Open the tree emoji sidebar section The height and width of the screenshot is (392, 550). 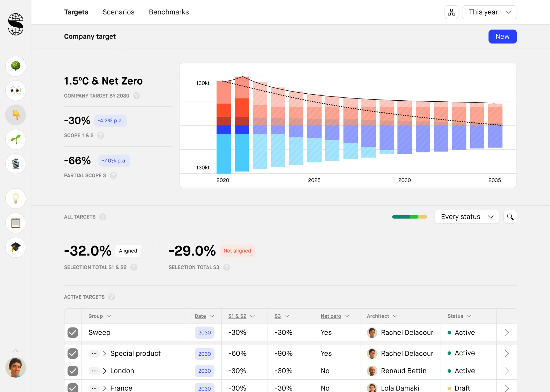point(16,66)
